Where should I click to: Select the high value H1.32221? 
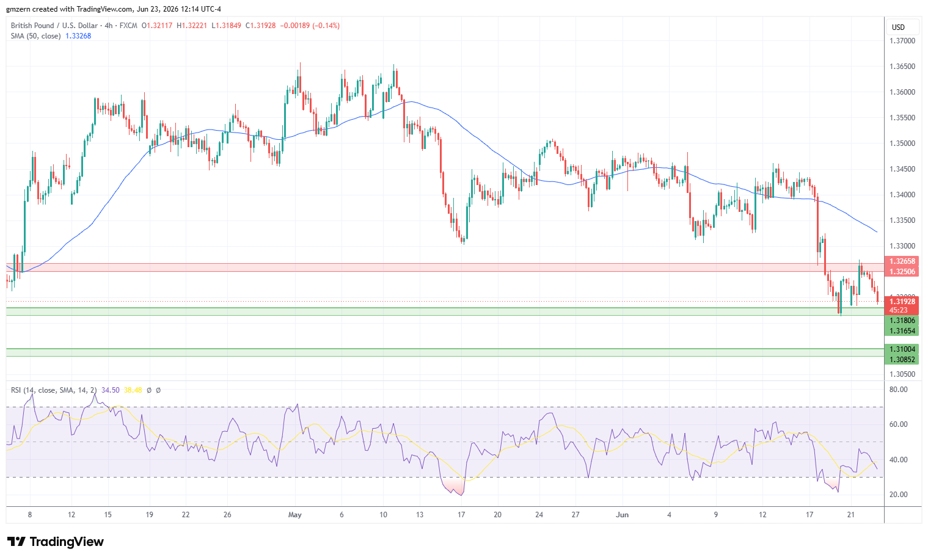point(192,26)
